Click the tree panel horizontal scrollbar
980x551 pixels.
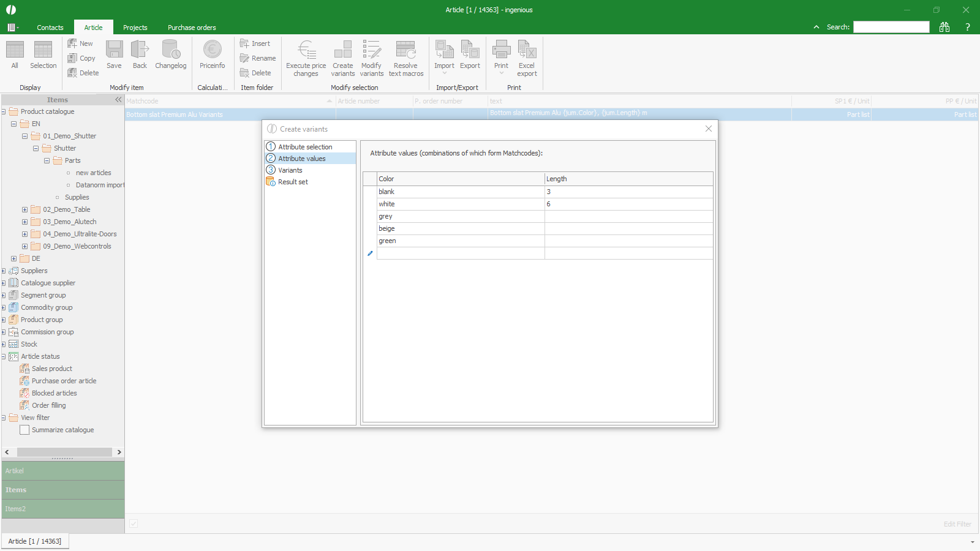tap(64, 452)
